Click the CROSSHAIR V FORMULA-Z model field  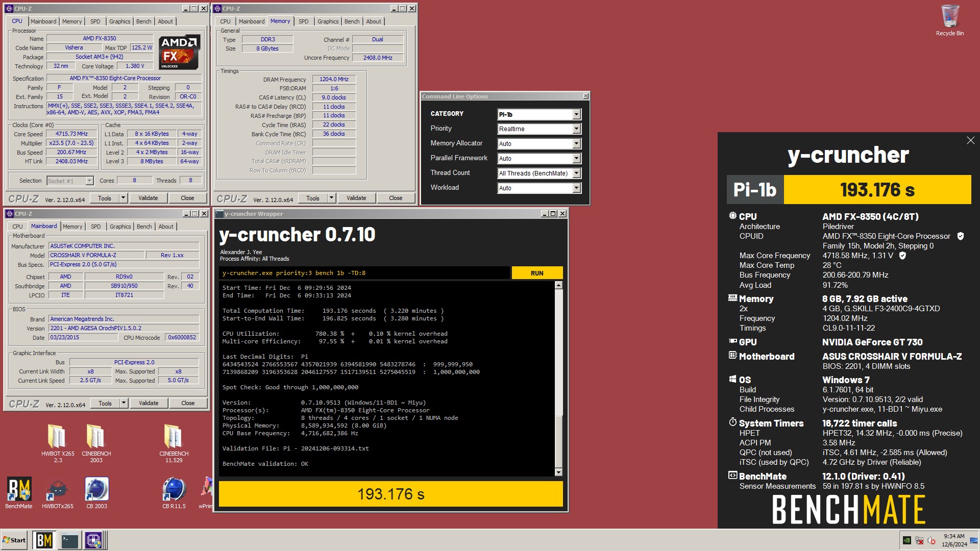96,255
